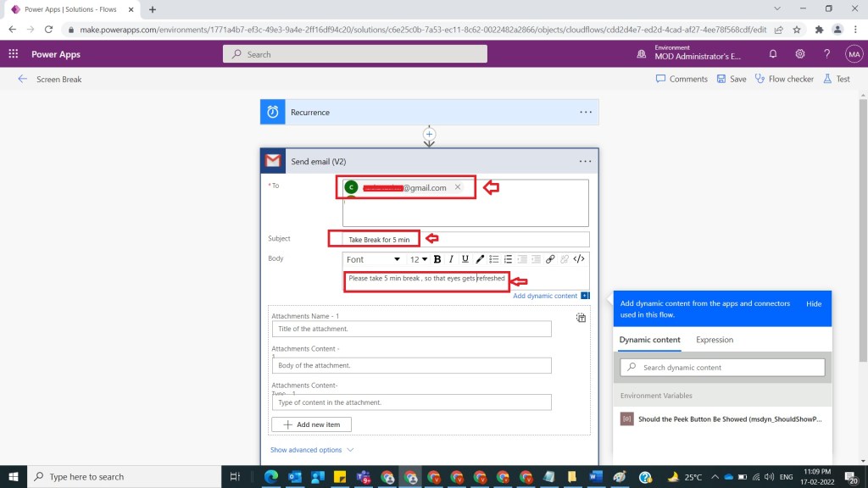Open the Send email action's ellipsis menu

[x=585, y=161]
